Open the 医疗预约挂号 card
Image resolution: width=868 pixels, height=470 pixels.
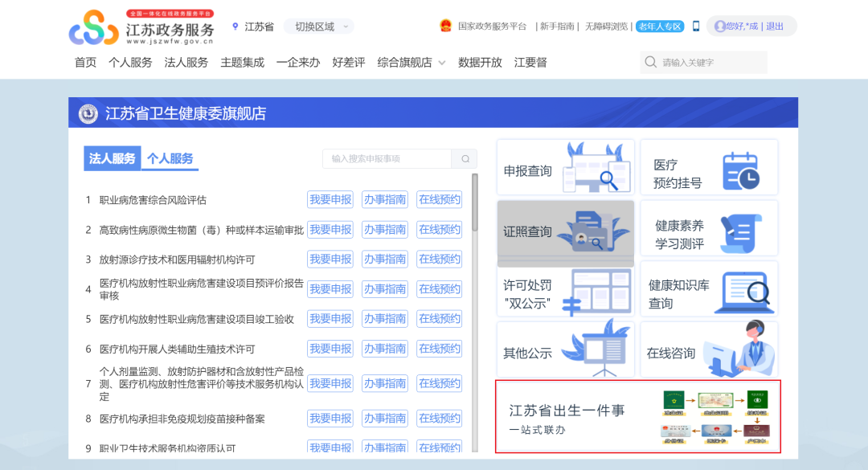709,167
